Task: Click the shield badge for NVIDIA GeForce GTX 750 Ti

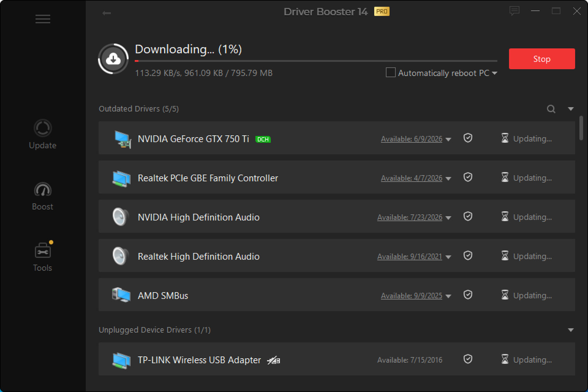Action: 468,138
